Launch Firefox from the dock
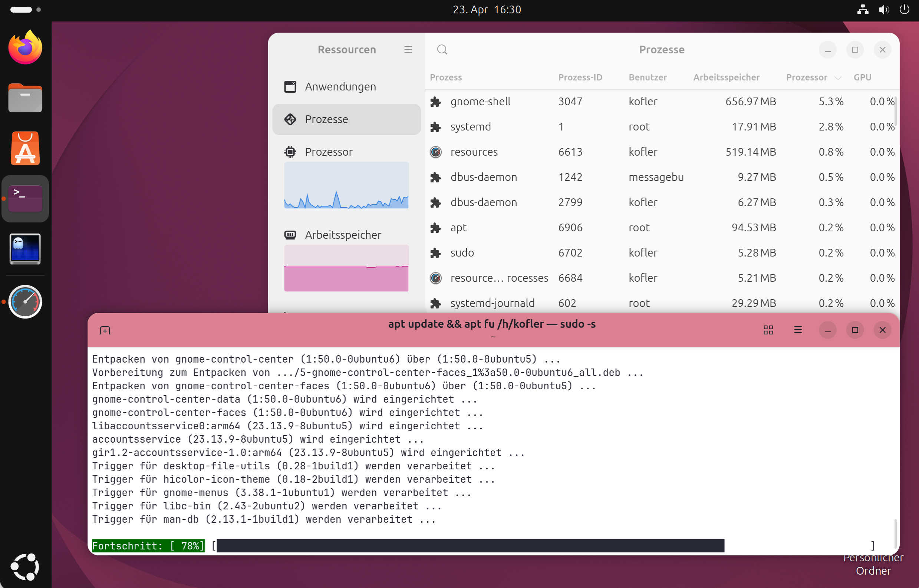Viewport: 919px width, 588px height. [25, 48]
